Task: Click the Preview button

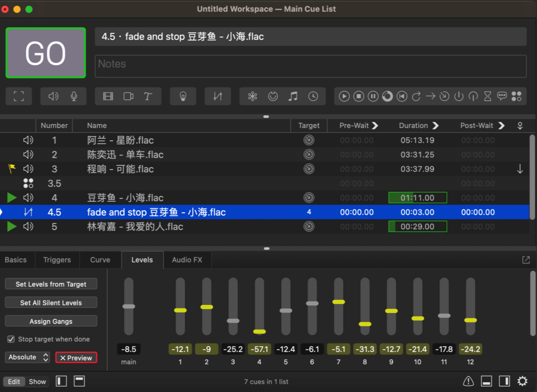Action: [76, 358]
